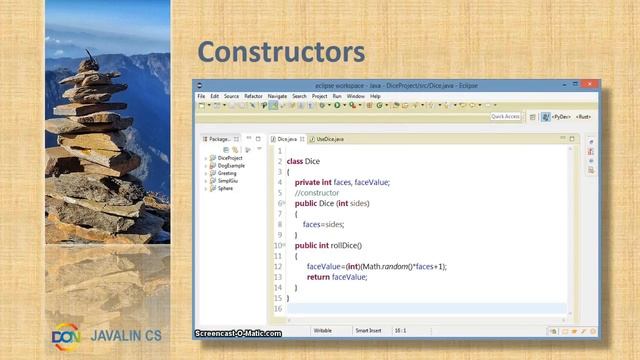
Task: Open the Project menu
Action: click(320, 96)
